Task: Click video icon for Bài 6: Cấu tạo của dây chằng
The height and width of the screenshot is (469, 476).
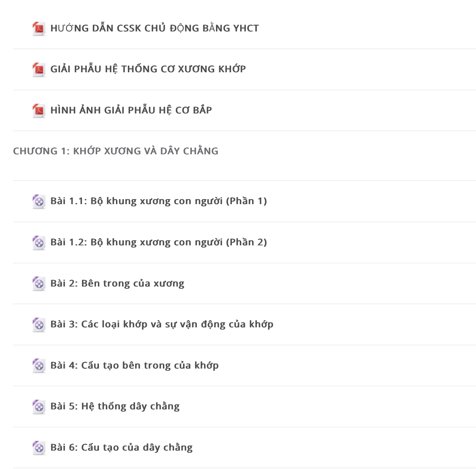Action: pos(39,448)
